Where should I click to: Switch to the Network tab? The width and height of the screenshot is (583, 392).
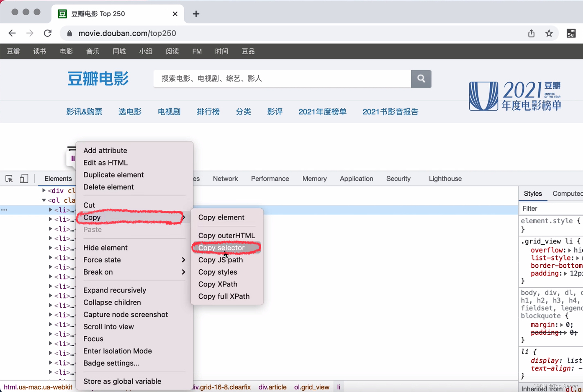tap(225, 179)
